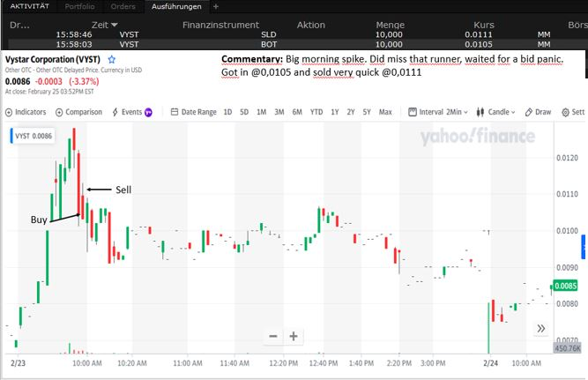Zoom in with the plus button

[294, 336]
